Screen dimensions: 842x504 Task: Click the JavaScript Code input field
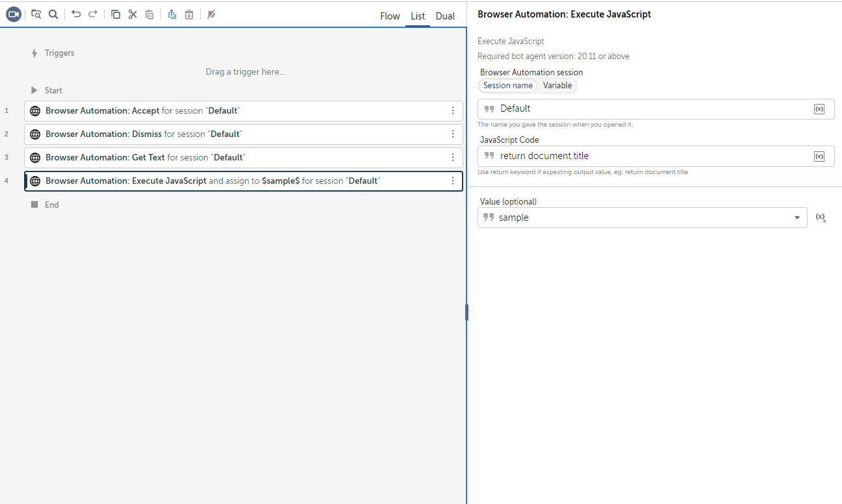click(x=650, y=157)
